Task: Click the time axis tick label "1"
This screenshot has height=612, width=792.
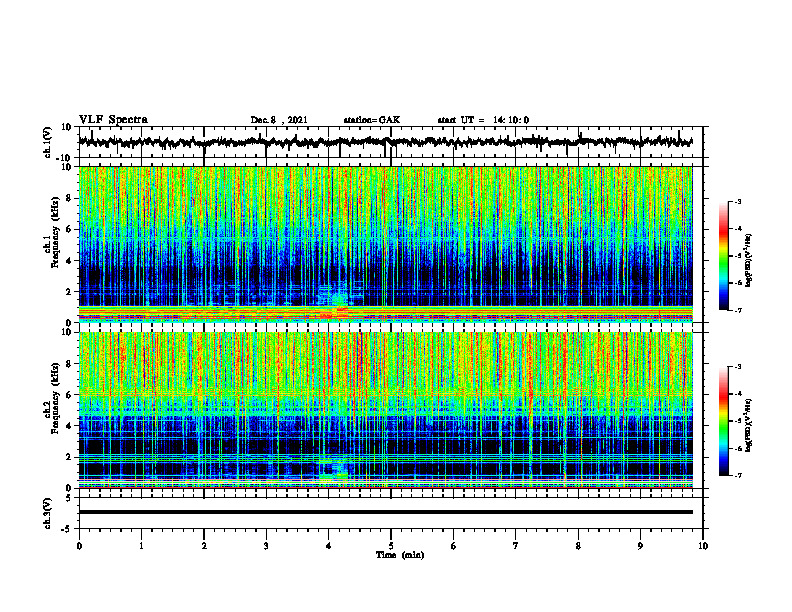Action: [x=141, y=546]
